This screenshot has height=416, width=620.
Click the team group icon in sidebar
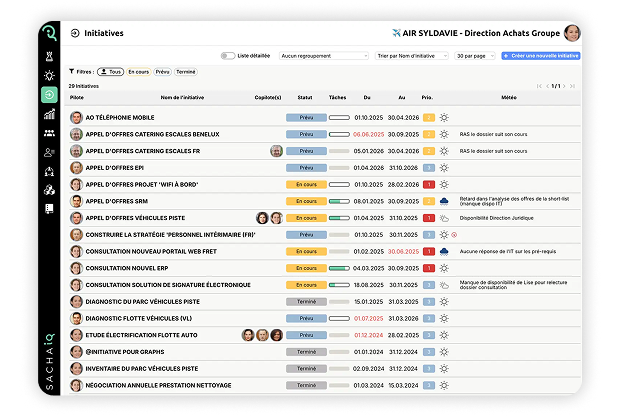[x=49, y=133]
